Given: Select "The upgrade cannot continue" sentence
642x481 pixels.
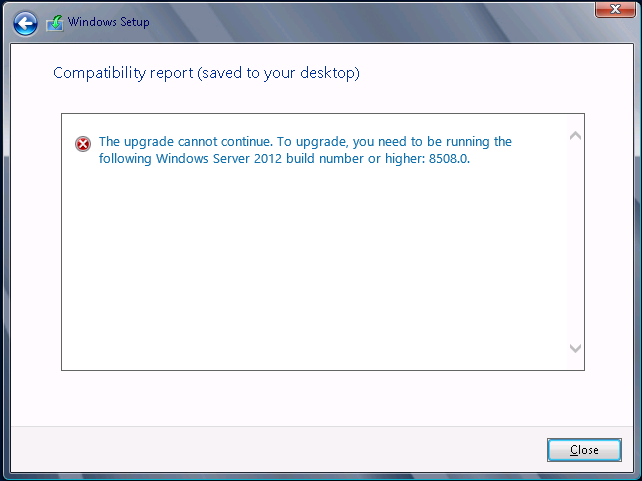Looking at the screenshot, I should click(185, 142).
